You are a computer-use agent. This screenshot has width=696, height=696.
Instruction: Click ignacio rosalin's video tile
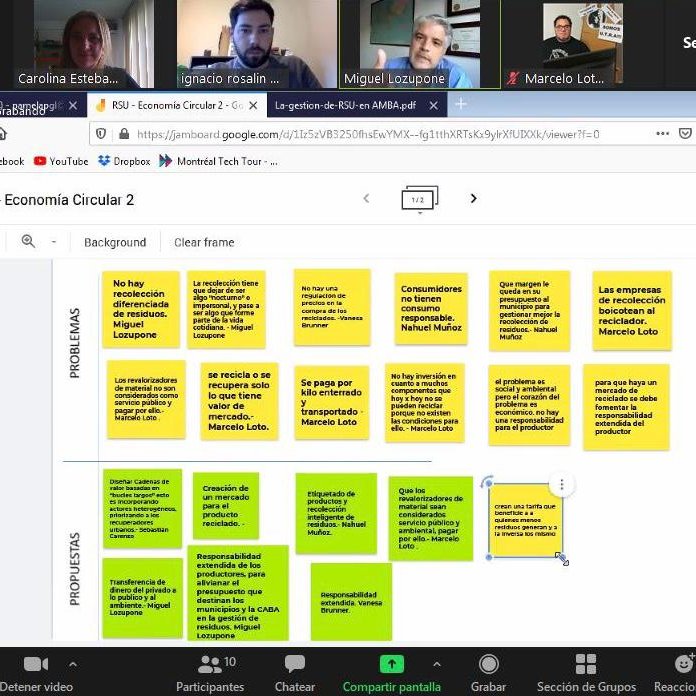point(257,44)
